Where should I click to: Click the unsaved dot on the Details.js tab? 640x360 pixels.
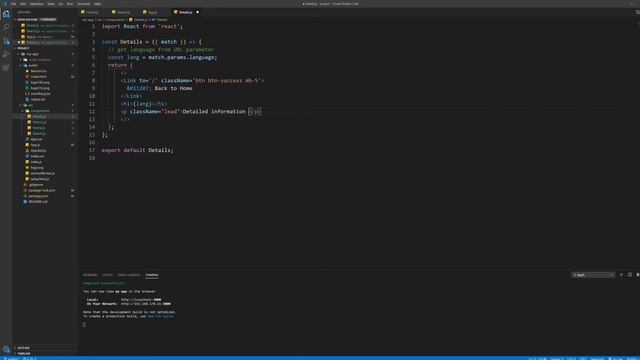[198, 12]
